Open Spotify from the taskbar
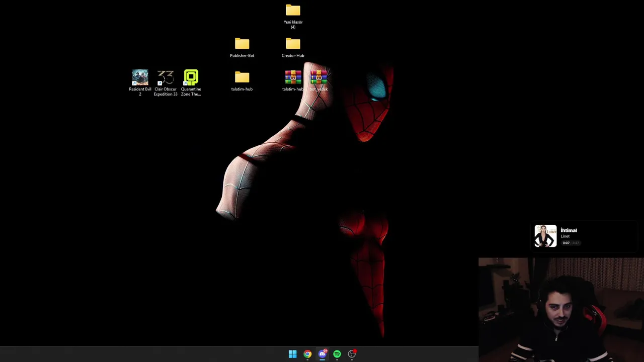The image size is (644, 362). (337, 354)
